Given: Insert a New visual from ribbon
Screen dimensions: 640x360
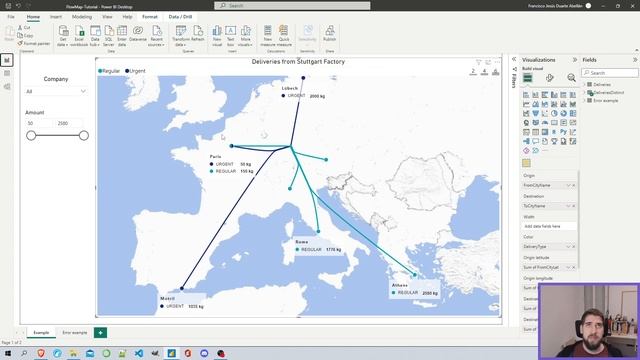Looking at the screenshot, I should (x=217, y=36).
